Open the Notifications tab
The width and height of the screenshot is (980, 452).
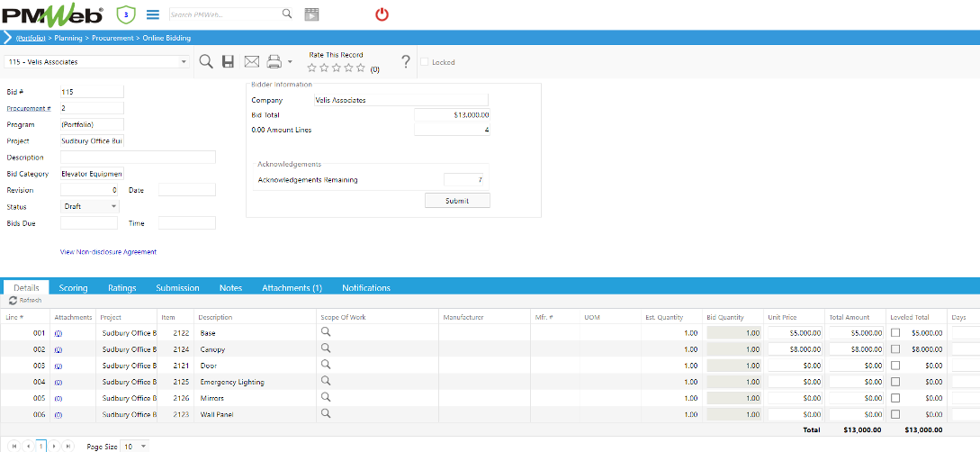pyautogui.click(x=366, y=287)
